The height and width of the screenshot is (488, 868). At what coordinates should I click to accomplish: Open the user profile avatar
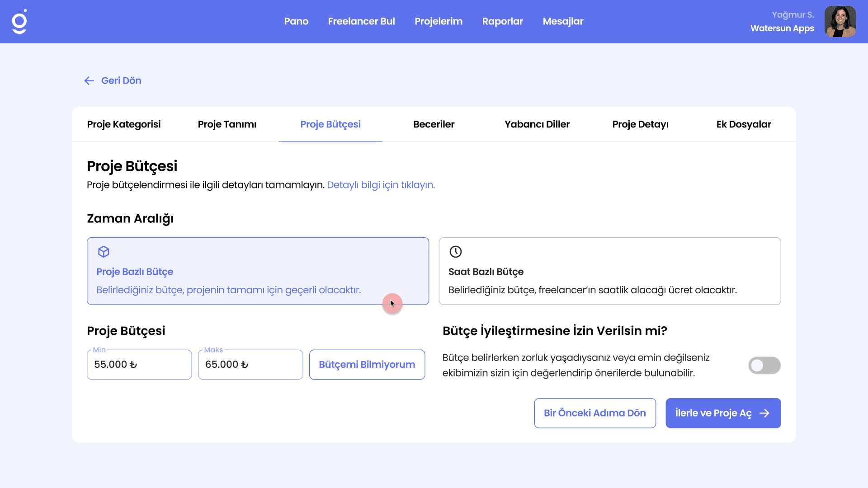tap(840, 21)
